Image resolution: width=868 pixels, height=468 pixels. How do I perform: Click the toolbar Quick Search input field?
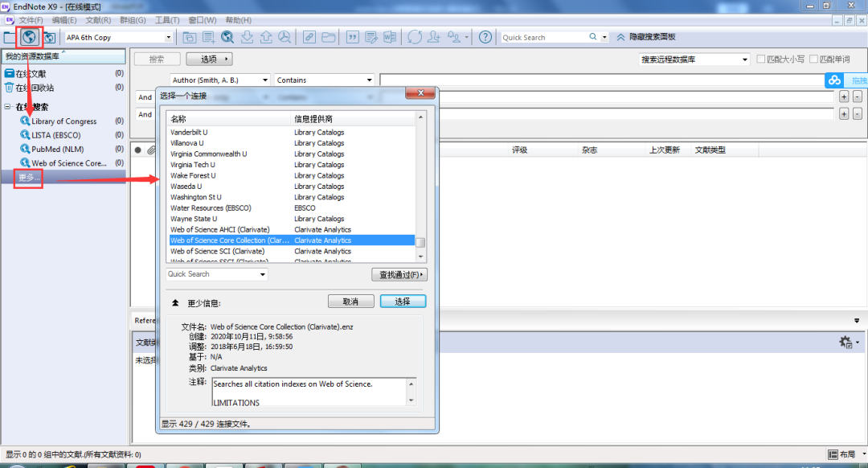point(544,37)
